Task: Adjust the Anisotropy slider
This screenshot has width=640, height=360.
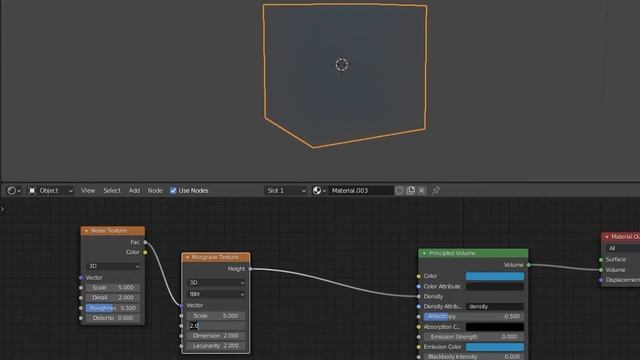Action: [x=473, y=316]
